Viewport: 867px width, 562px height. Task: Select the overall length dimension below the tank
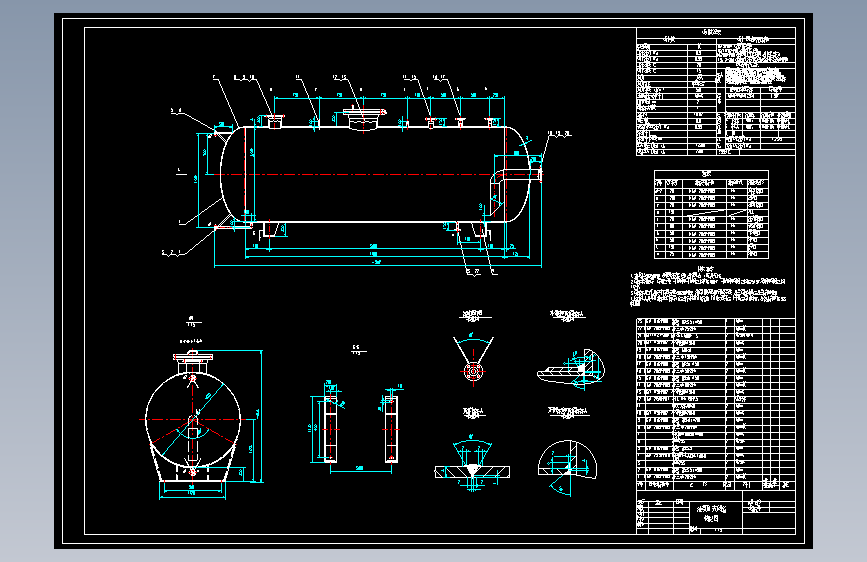[x=378, y=264]
